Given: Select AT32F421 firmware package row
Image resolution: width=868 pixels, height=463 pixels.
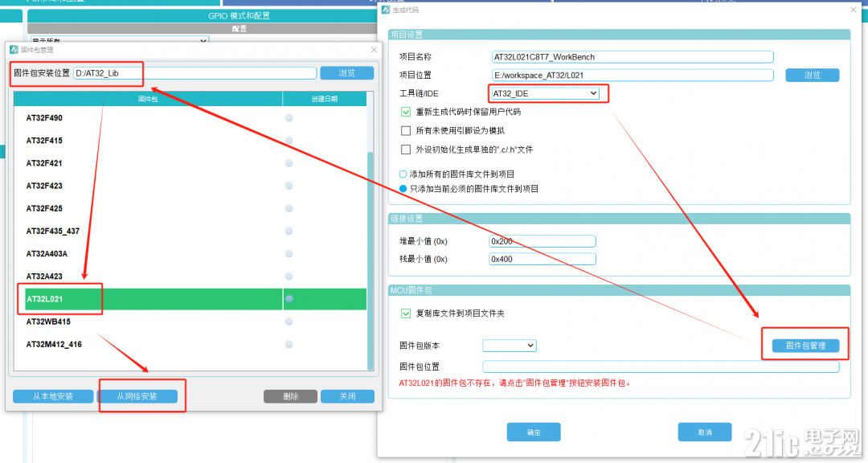Looking at the screenshot, I should (x=190, y=163).
